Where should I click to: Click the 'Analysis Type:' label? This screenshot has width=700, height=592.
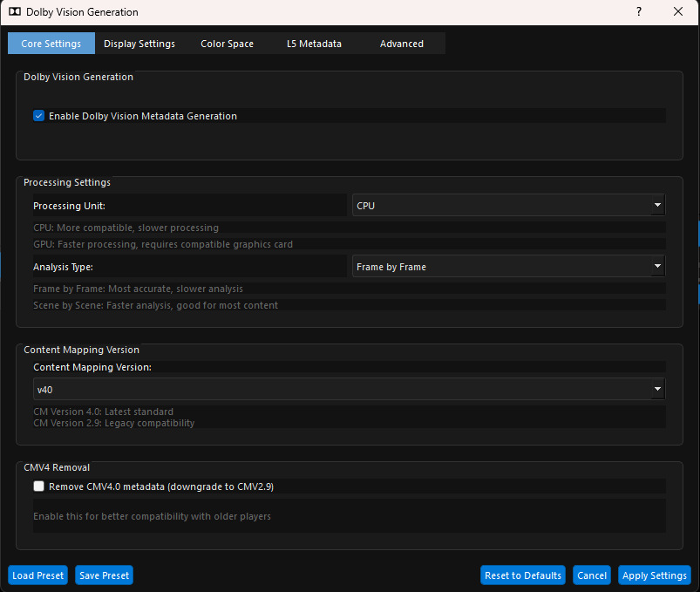tap(63, 267)
